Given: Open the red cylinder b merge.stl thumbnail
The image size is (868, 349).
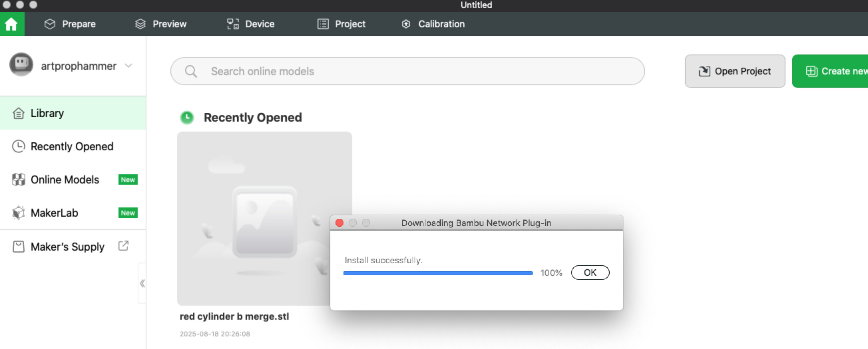Looking at the screenshot, I should [265, 218].
